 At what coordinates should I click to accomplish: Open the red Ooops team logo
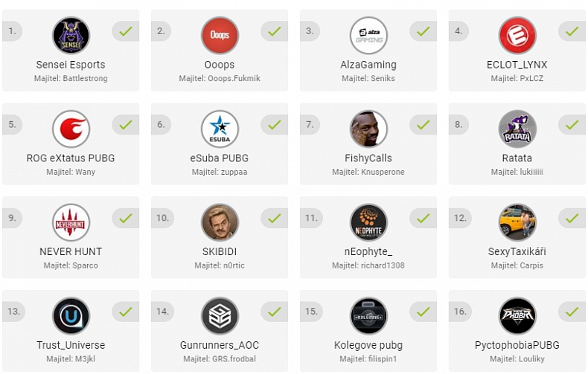pyautogui.click(x=220, y=36)
